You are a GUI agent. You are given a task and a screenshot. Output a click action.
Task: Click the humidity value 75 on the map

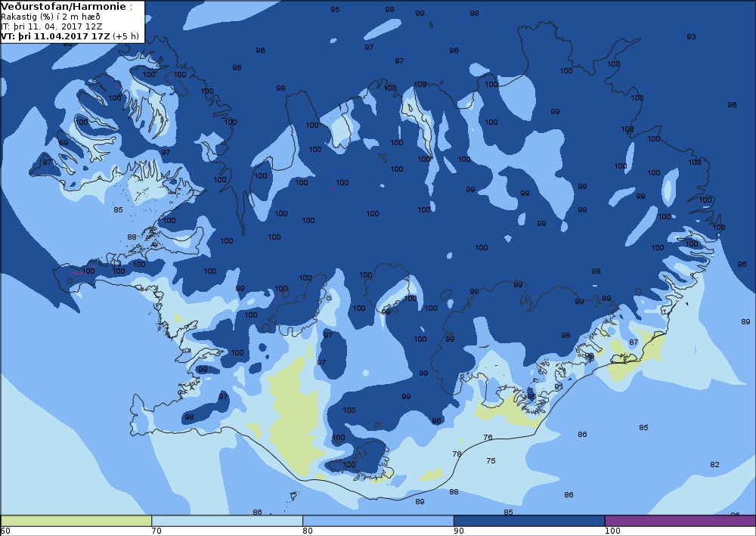(491, 461)
